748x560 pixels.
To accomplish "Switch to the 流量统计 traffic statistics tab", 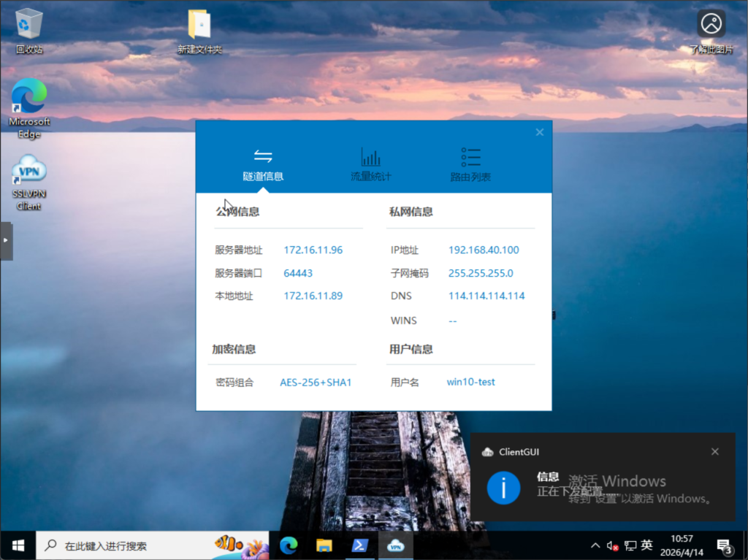I will [x=371, y=164].
